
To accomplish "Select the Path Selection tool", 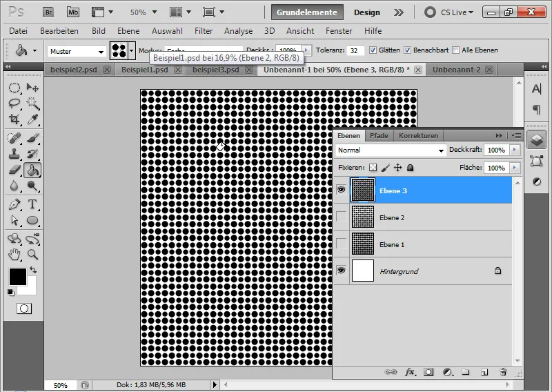I will click(14, 220).
